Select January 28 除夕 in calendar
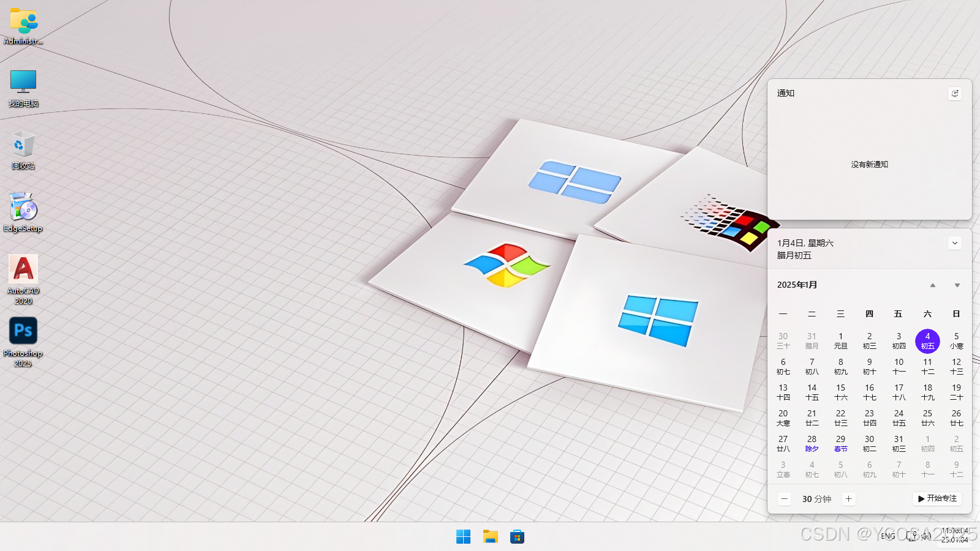 point(812,444)
